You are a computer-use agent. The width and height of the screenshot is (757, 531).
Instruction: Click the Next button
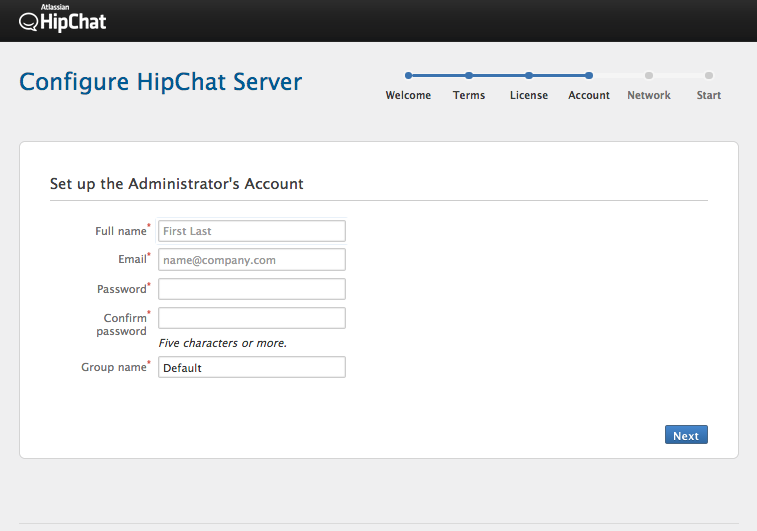[686, 435]
